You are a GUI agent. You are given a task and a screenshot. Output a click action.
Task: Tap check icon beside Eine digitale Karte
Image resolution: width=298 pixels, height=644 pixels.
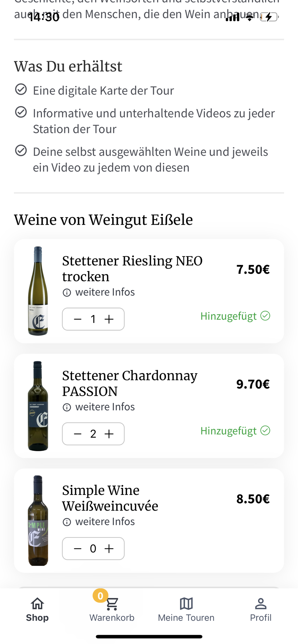click(21, 89)
